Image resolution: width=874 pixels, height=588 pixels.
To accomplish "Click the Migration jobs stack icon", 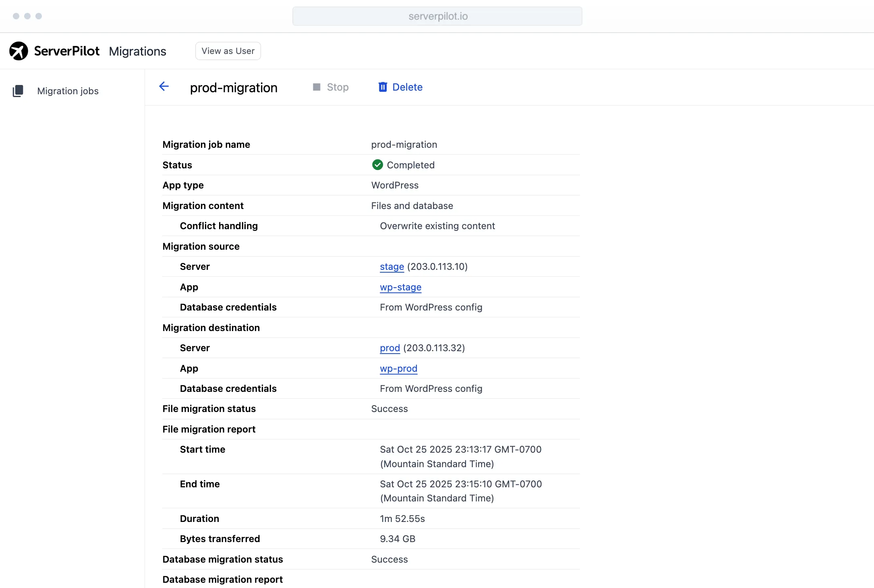I will click(18, 91).
